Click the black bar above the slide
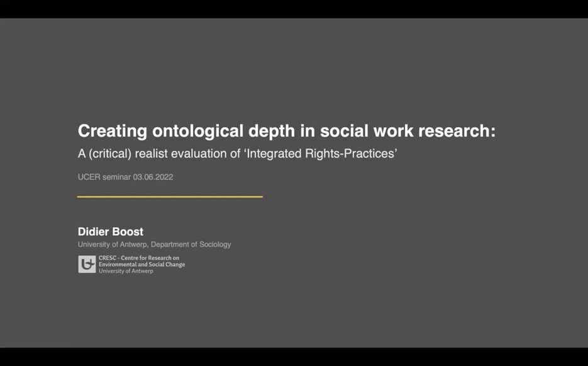Screen dimensions: 588x366 pos(294,9)
